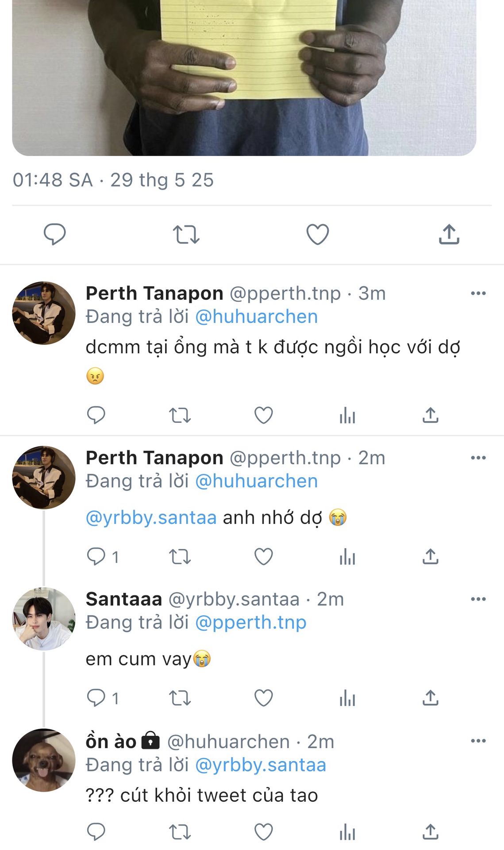Image resolution: width=504 pixels, height=850 pixels.
Task: Retweet Perth's 'anh nhớ dợ' reply
Action: 180,556
